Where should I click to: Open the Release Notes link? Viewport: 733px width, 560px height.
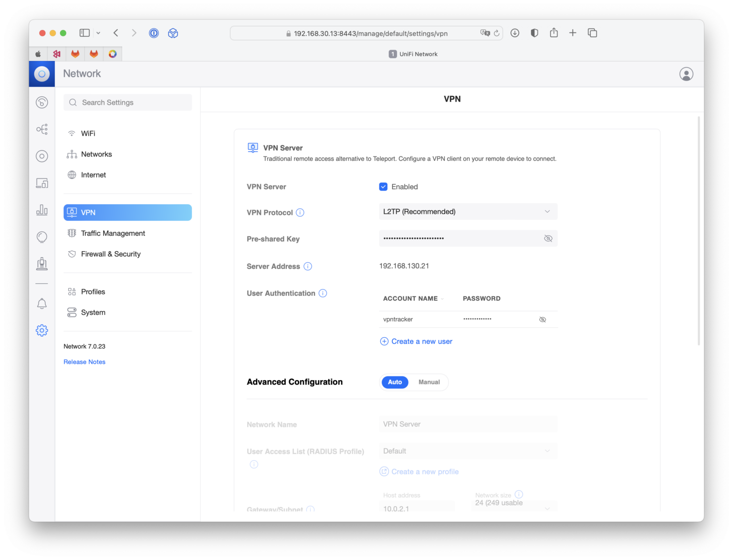click(x=84, y=362)
